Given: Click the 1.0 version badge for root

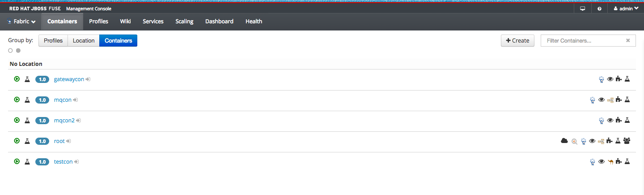Looking at the screenshot, I should (x=42, y=141).
